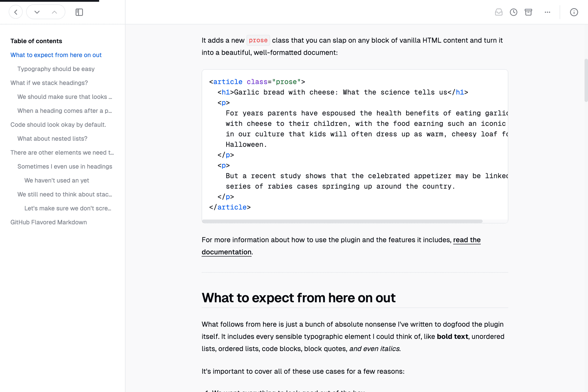Click the page vertical scrollbar thumb
Image resolution: width=588 pixels, height=392 pixels.
pyautogui.click(x=586, y=80)
